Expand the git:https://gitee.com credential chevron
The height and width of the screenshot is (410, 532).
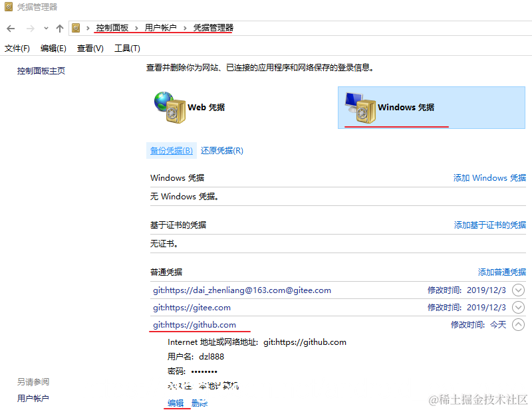click(x=518, y=308)
